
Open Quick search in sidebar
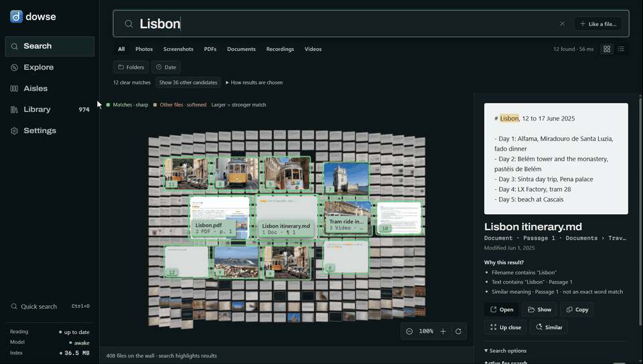coord(50,306)
